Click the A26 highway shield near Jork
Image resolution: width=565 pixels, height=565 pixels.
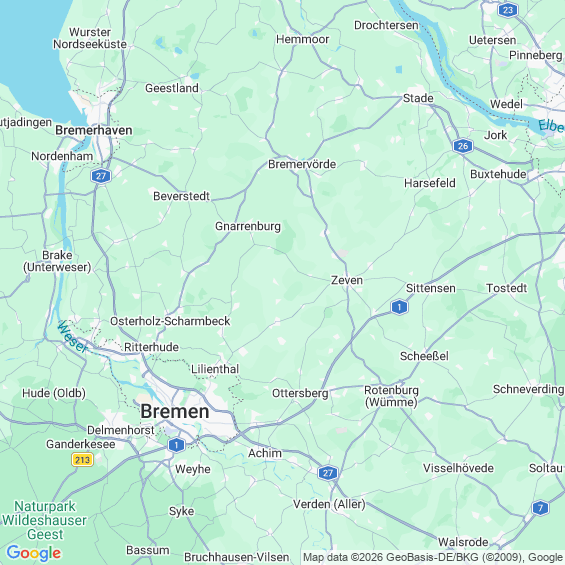point(463,146)
